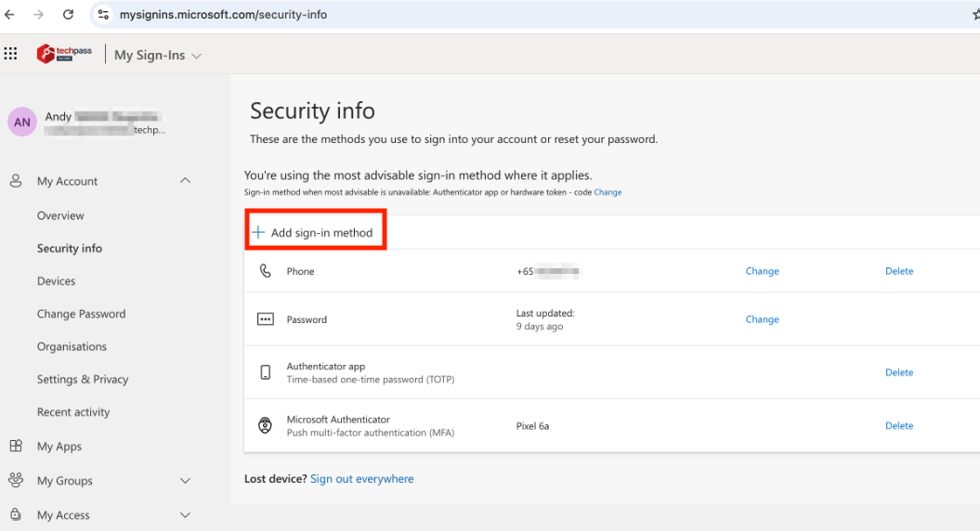This screenshot has width=980, height=531.
Task: Click the browser address bar URL
Action: click(x=223, y=15)
